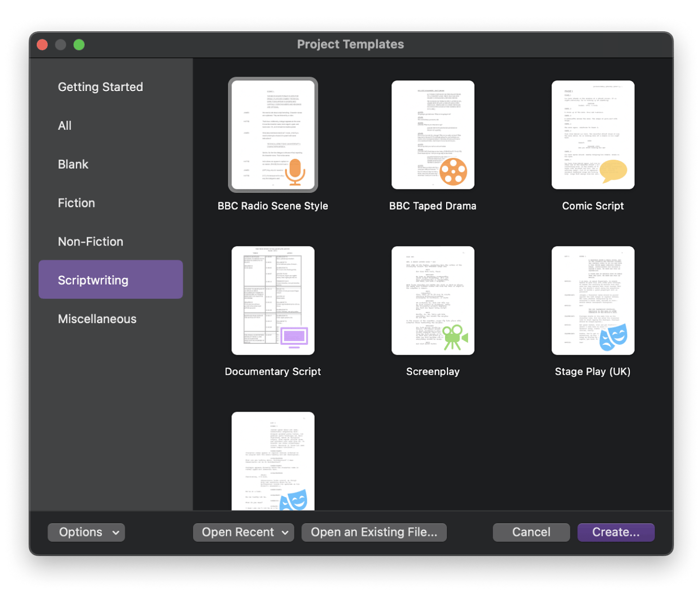
Task: Select the BBC Radio Scene Style template
Action: click(273, 135)
